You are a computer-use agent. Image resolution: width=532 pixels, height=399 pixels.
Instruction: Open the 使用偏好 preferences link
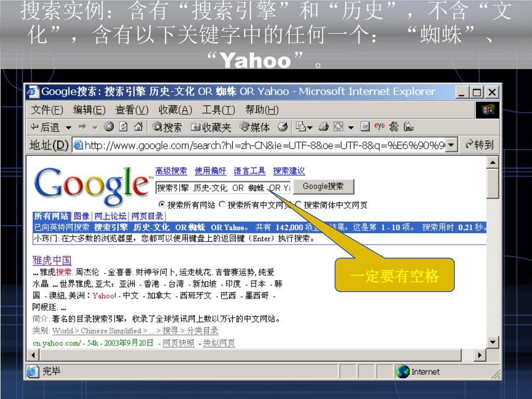click(210, 170)
